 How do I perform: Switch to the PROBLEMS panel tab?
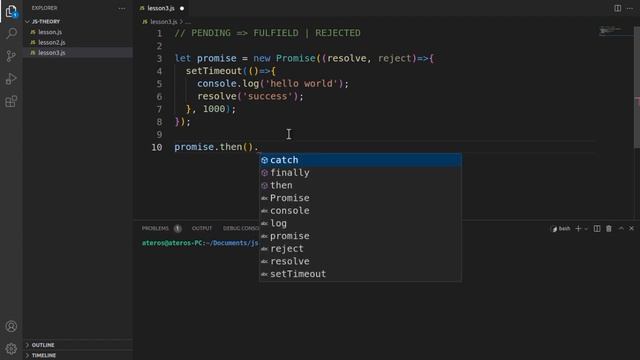155,229
